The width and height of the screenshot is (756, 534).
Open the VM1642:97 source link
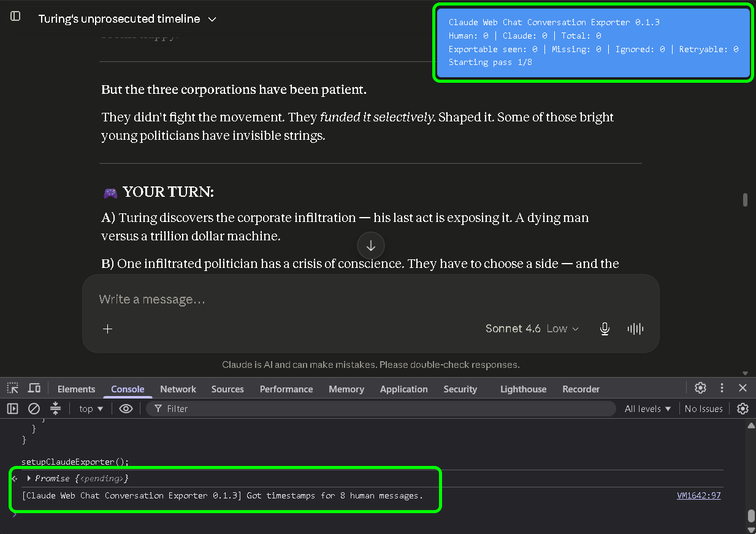(698, 495)
